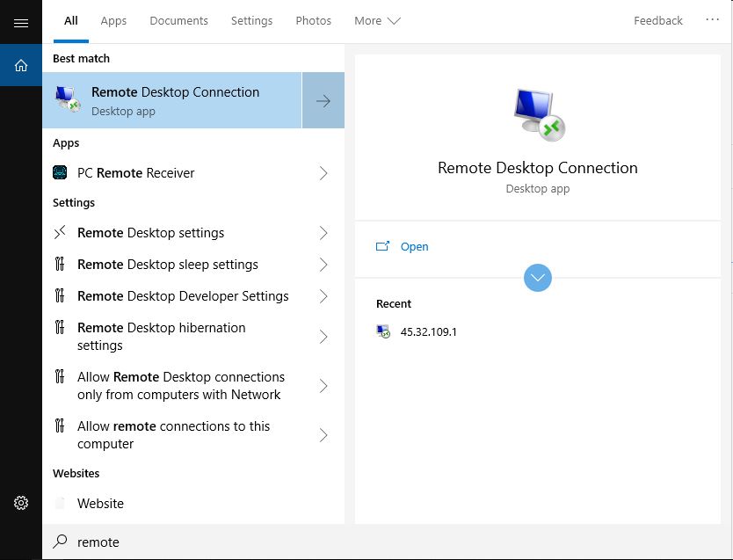Switch to the All tab
The image size is (733, 560).
pyautogui.click(x=71, y=21)
